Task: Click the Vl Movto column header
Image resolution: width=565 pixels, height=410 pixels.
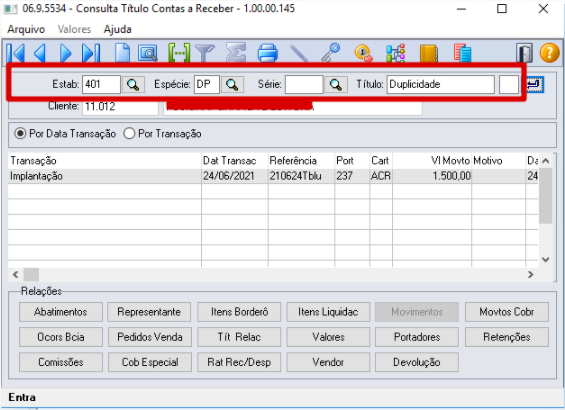Action: (x=432, y=161)
